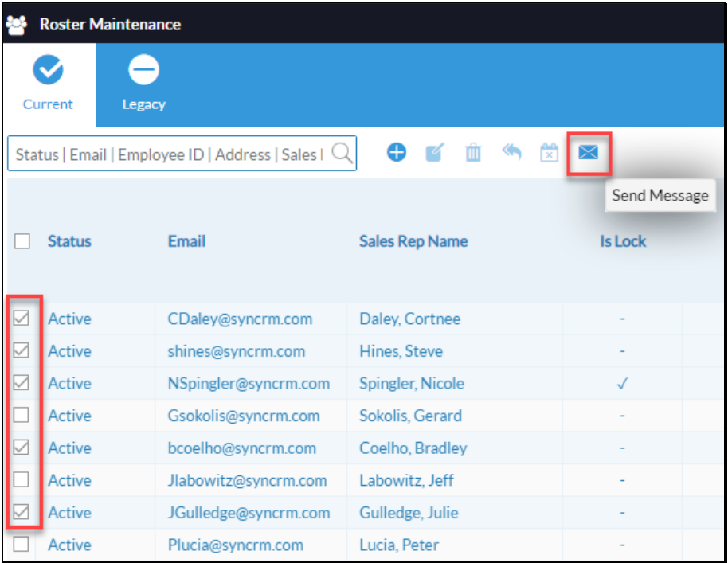Uncheck the Spingler, Nicole row checkbox
Viewport: 728px width, 563px height.
22,383
